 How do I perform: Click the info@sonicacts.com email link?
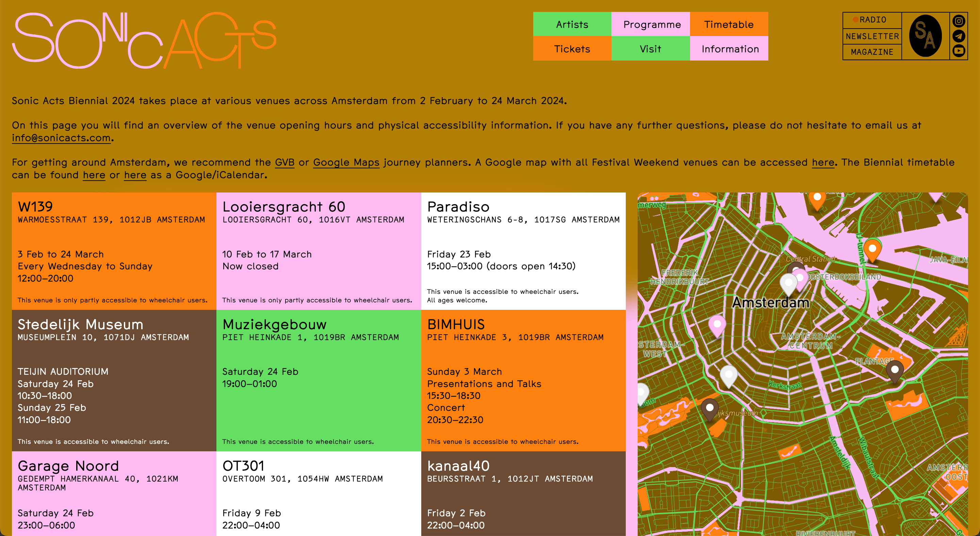[x=61, y=138]
